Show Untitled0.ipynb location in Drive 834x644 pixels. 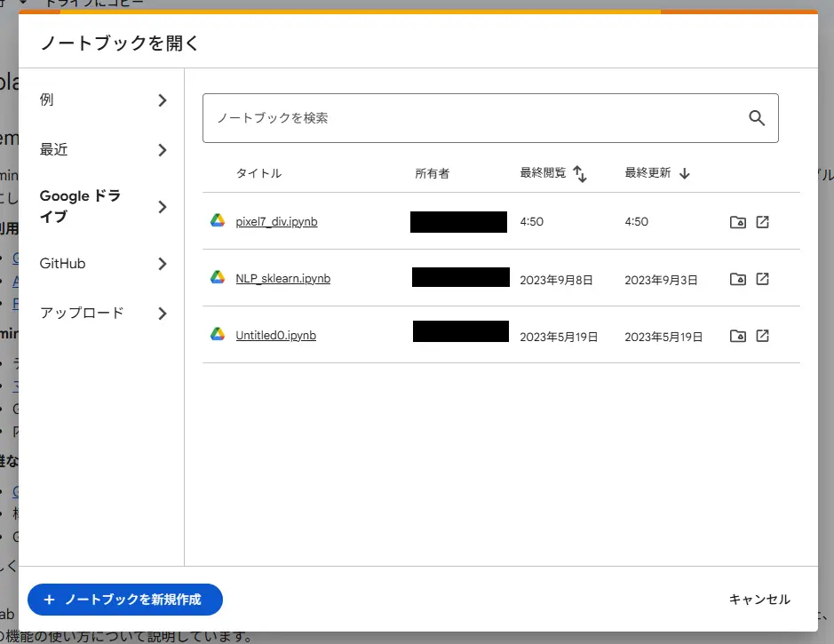[738, 336]
